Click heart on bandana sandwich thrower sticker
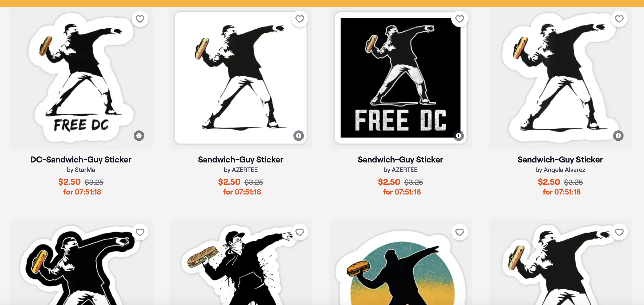644x305 pixels. pyautogui.click(x=300, y=232)
